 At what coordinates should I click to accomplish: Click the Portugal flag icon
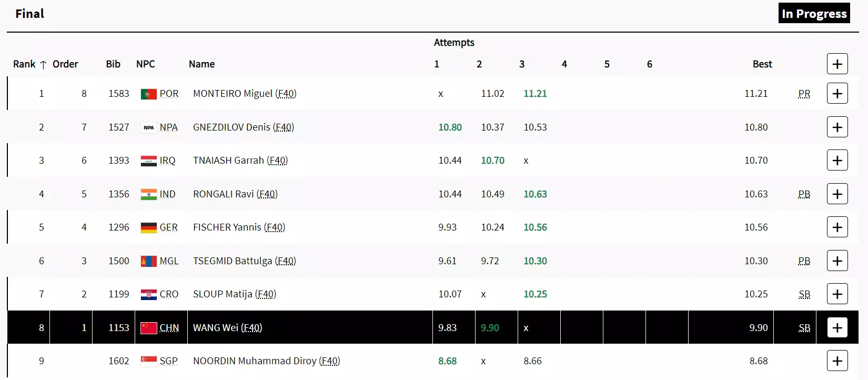click(x=149, y=94)
